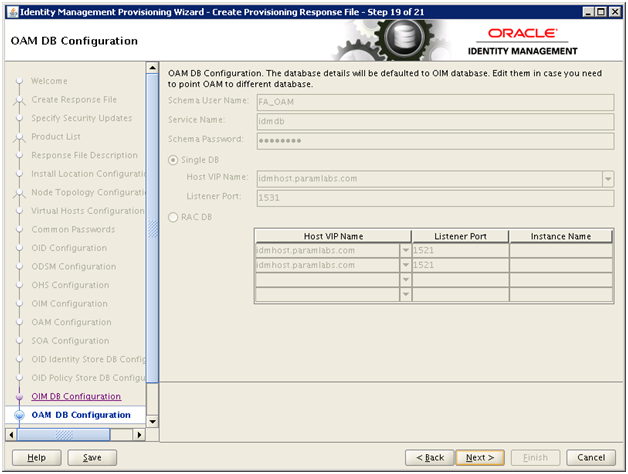Click the Java icon in title bar
Image resolution: width=628 pixels, height=474 pixels.
[13, 12]
